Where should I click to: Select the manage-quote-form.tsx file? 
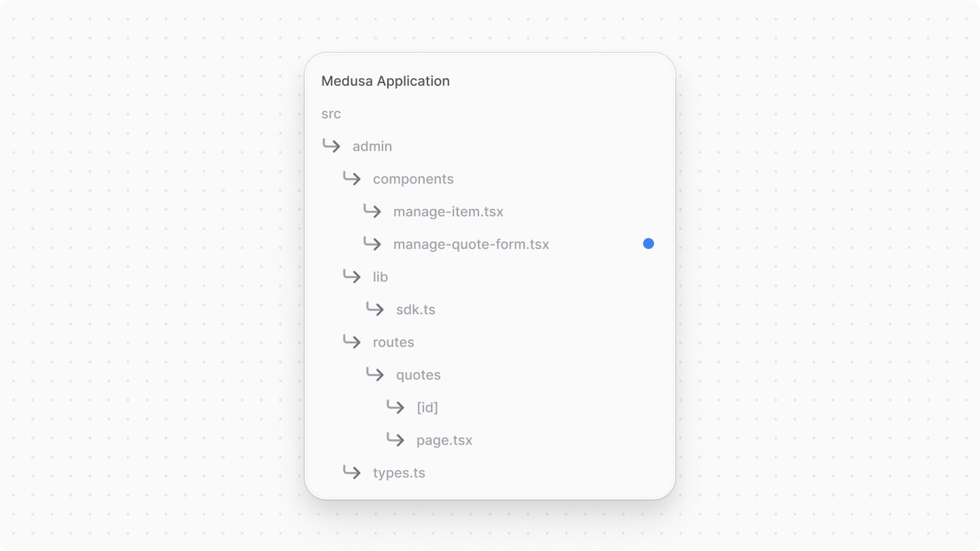(471, 244)
